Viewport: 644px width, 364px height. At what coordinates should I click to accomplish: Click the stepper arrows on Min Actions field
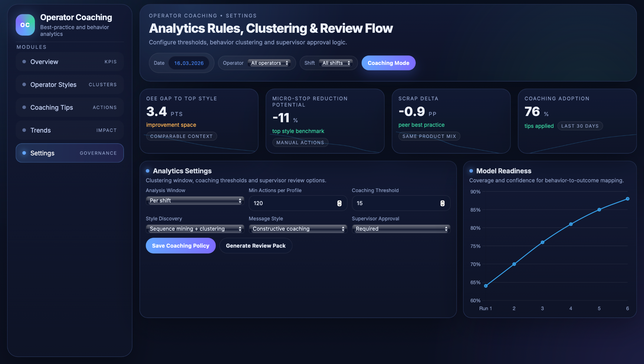[339, 203]
